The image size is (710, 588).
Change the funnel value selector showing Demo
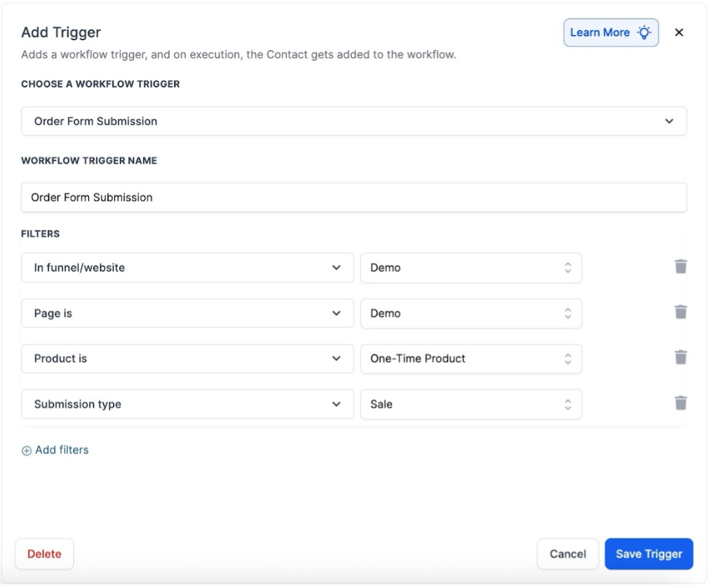470,268
